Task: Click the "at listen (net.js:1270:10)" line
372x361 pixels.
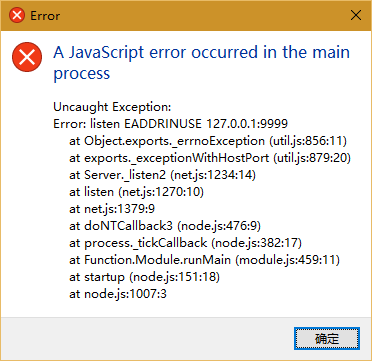Action: 136,192
